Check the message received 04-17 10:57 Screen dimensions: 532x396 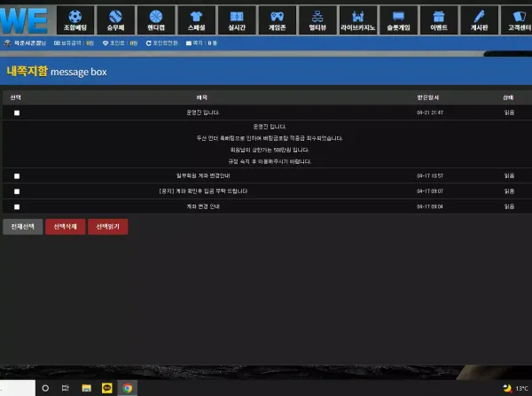[17, 176]
